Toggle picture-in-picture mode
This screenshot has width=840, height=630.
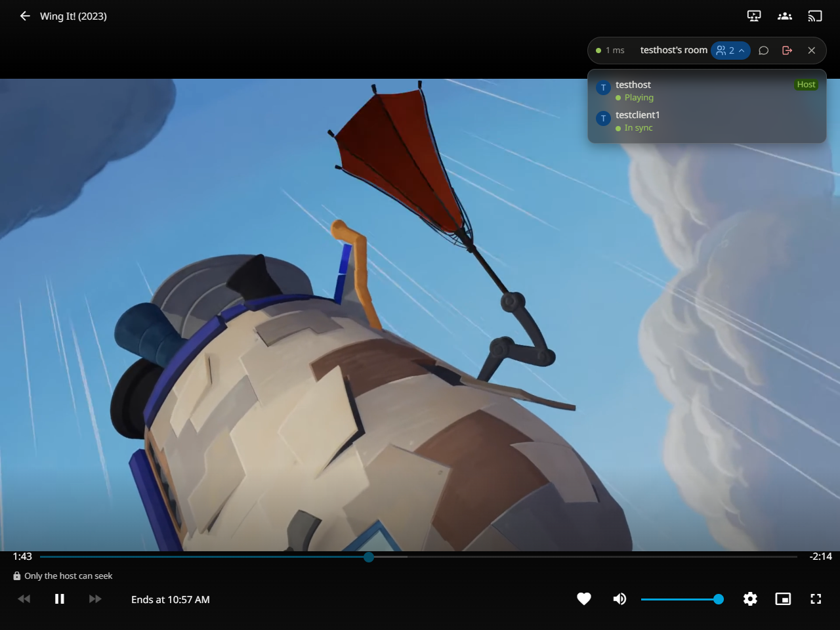[x=783, y=598]
